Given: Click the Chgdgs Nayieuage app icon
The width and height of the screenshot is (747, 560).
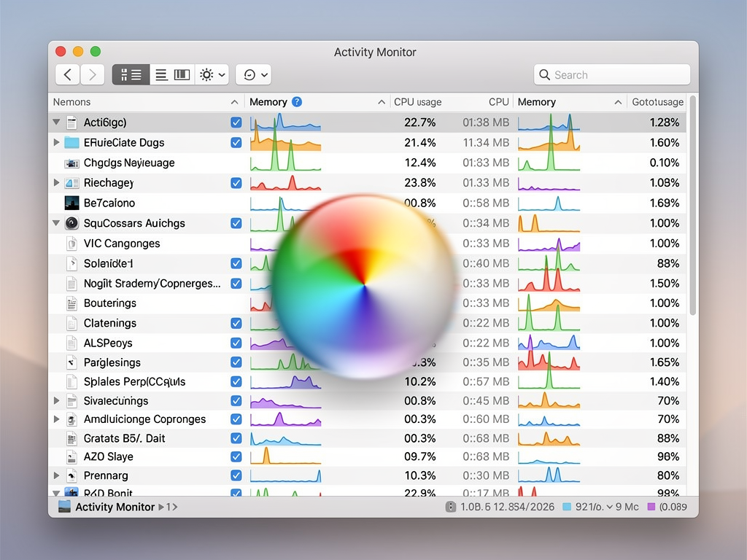Looking at the screenshot, I should point(71,163).
